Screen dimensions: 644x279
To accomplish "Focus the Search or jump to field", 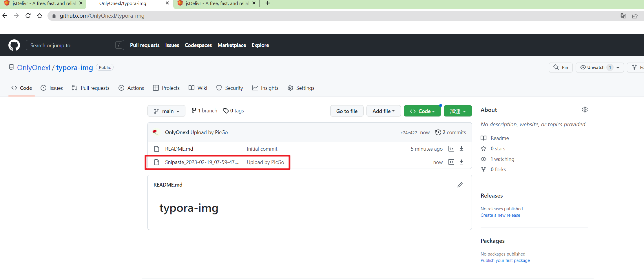I will click(75, 45).
